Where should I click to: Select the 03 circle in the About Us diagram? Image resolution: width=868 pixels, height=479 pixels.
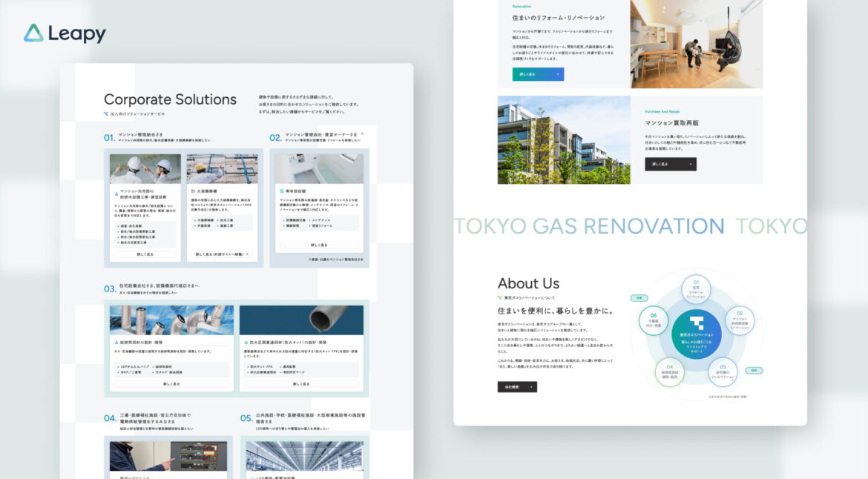[723, 371]
